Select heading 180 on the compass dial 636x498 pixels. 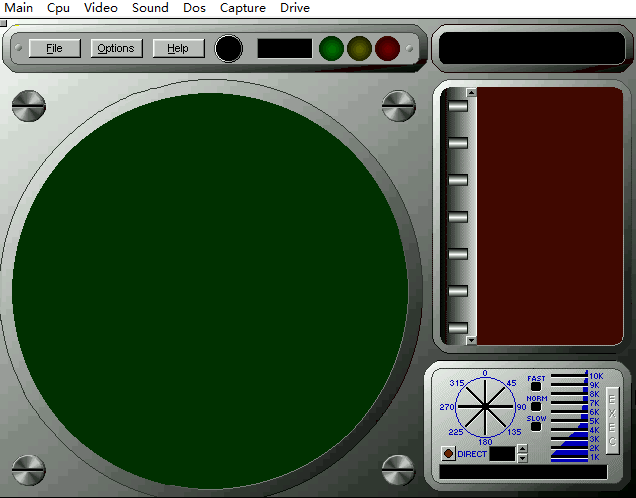click(x=485, y=442)
